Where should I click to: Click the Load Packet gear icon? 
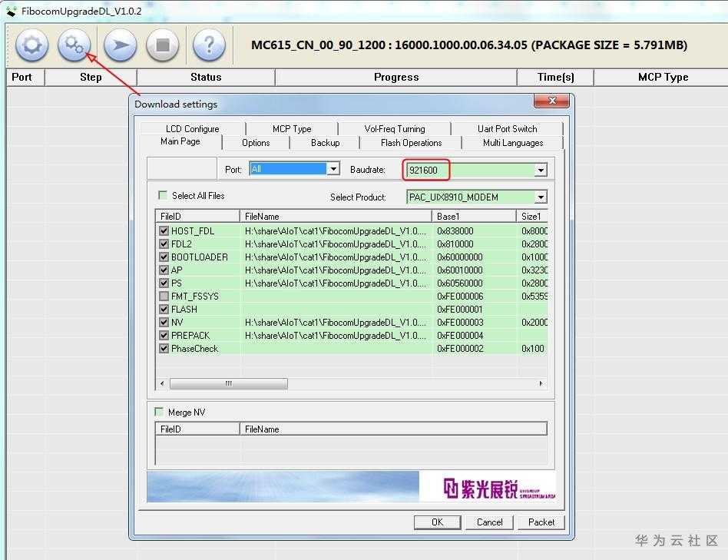[31, 45]
